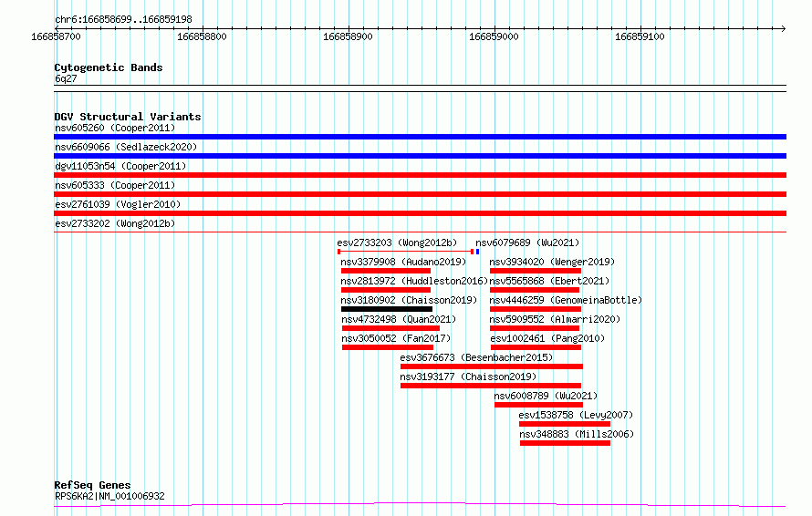Open the esv2761039 (Vogler2010) variant label
Viewport: 812px width, 516px height.
click(x=118, y=204)
